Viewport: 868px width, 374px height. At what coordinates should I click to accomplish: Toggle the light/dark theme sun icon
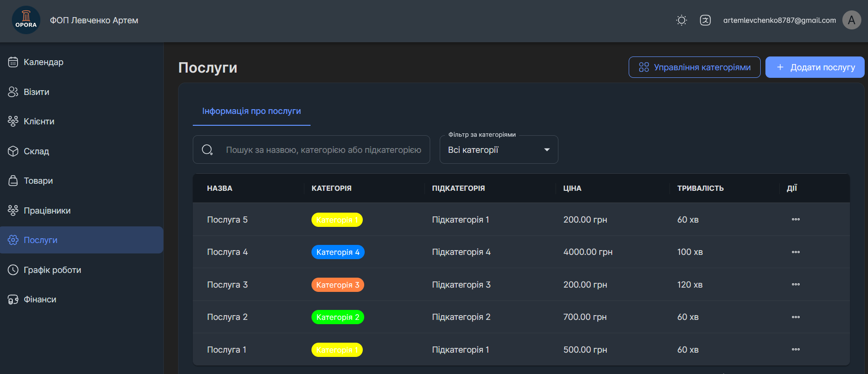point(681,20)
